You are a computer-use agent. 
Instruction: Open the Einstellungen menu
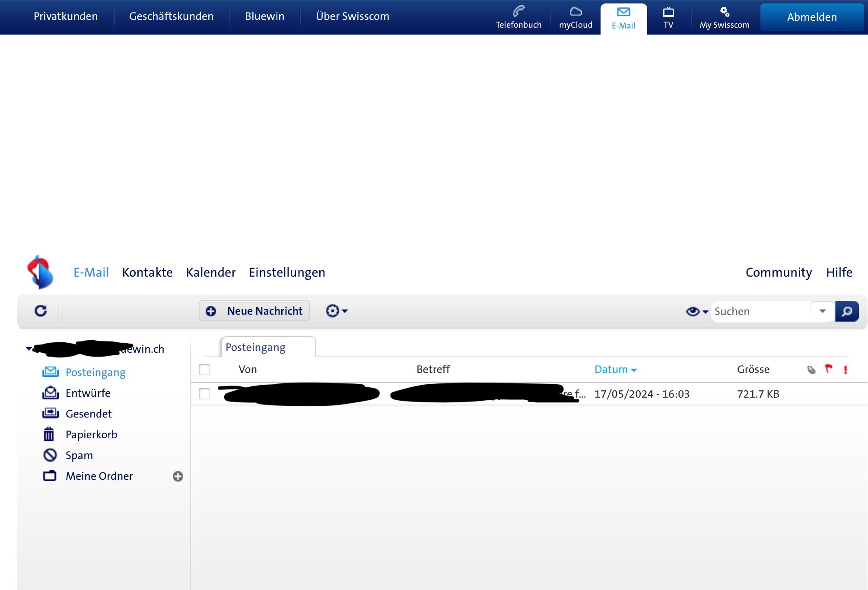point(287,272)
